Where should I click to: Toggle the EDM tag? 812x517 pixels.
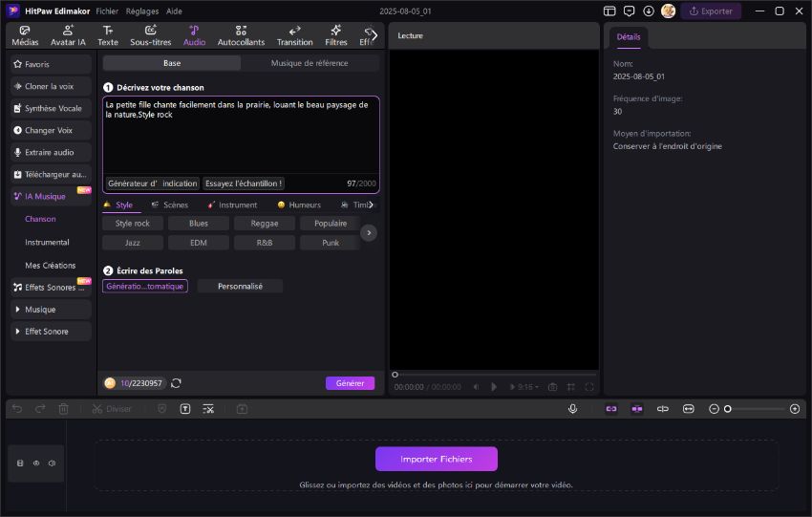(199, 243)
